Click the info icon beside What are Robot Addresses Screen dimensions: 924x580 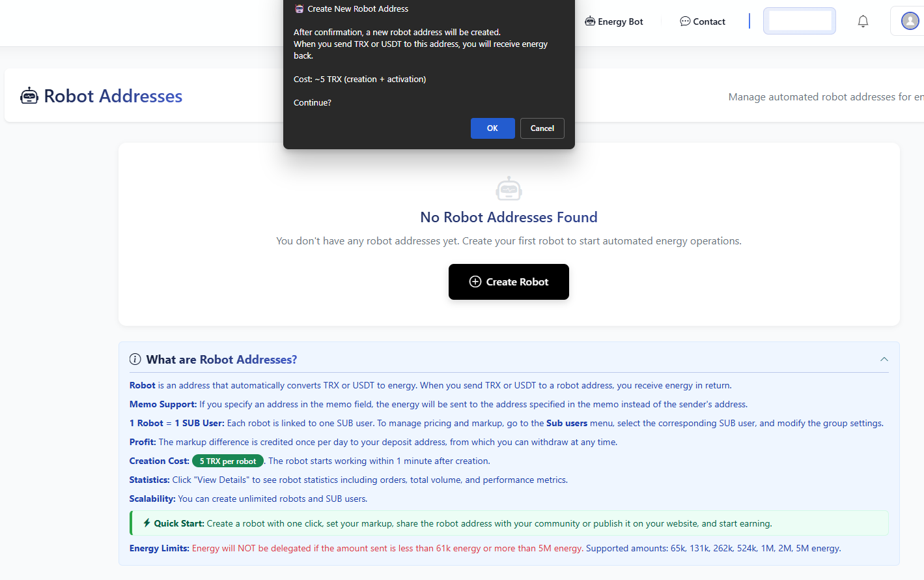point(135,360)
